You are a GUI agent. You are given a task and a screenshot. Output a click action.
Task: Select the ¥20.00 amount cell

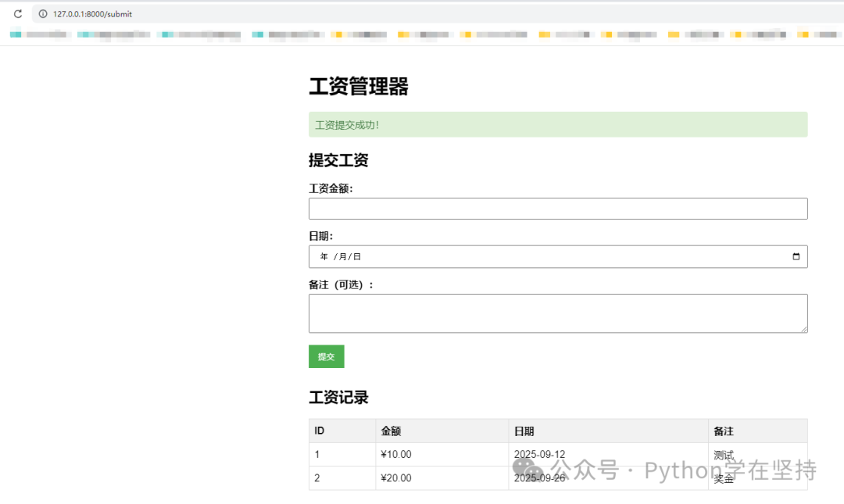(442, 478)
